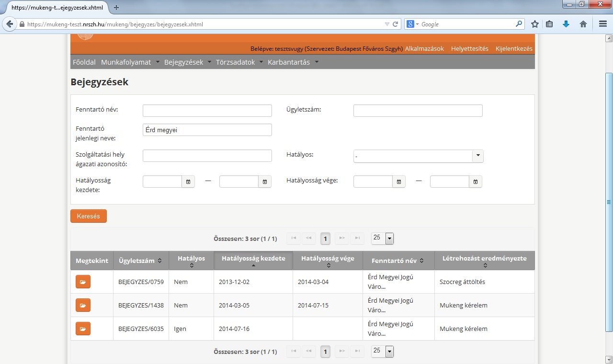613x364 pixels.
Task: Click the Kijelentkezés logout link
Action: (514, 48)
